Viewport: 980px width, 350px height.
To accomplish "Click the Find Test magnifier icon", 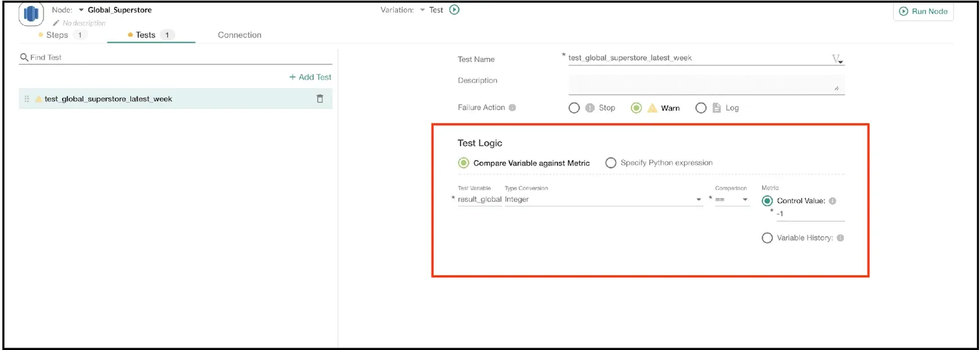I will pyautogui.click(x=24, y=57).
